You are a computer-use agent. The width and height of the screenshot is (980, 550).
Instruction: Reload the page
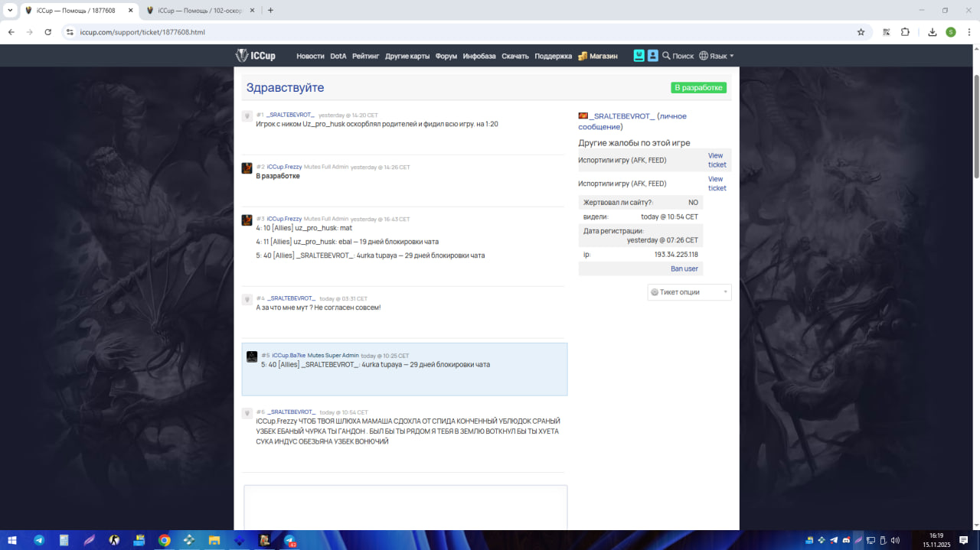click(48, 32)
